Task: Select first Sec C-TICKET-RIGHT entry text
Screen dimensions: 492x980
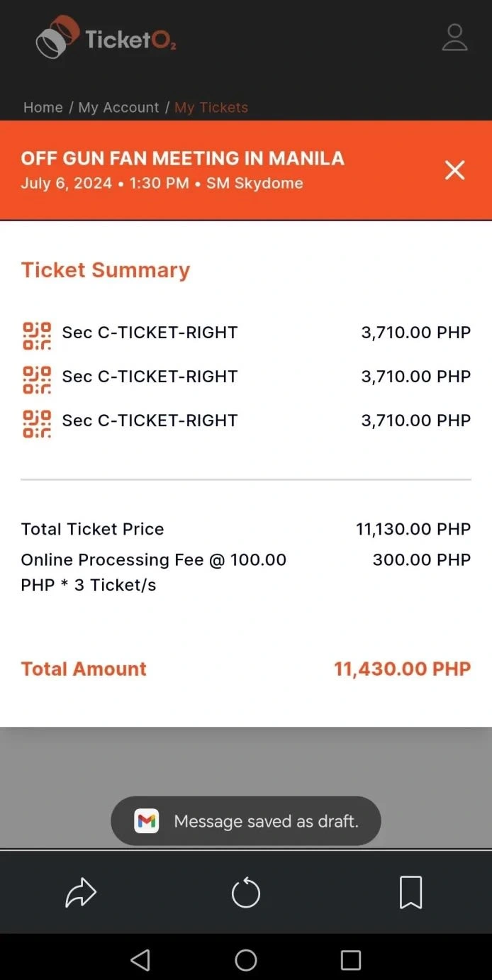Action: click(150, 333)
